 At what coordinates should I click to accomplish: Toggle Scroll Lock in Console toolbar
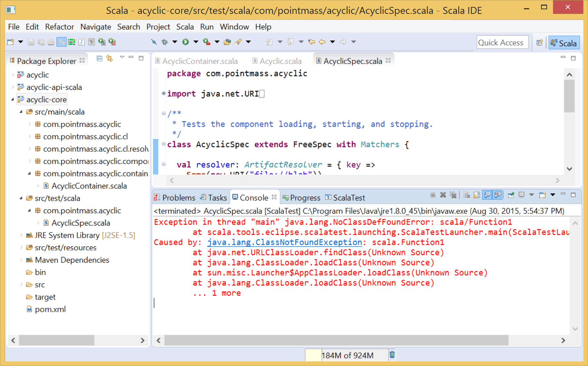476,195
